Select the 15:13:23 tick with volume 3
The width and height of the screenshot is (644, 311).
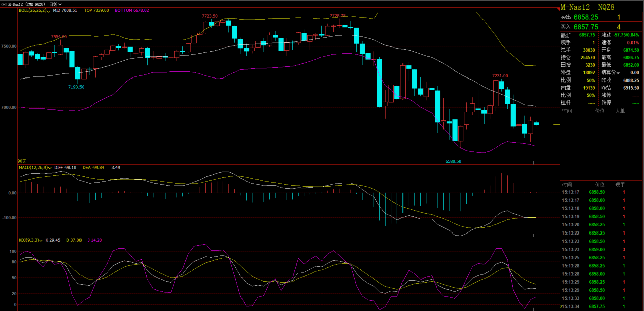(599, 249)
